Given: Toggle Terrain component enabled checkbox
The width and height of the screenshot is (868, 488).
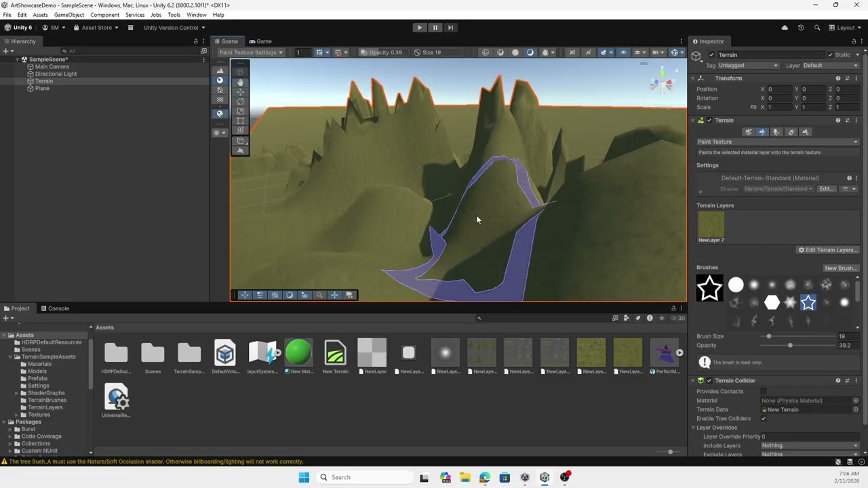Looking at the screenshot, I should point(709,121).
